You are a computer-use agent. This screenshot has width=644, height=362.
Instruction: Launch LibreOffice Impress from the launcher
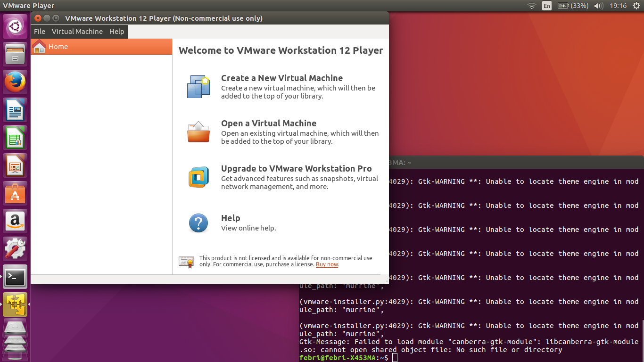pos(16,165)
